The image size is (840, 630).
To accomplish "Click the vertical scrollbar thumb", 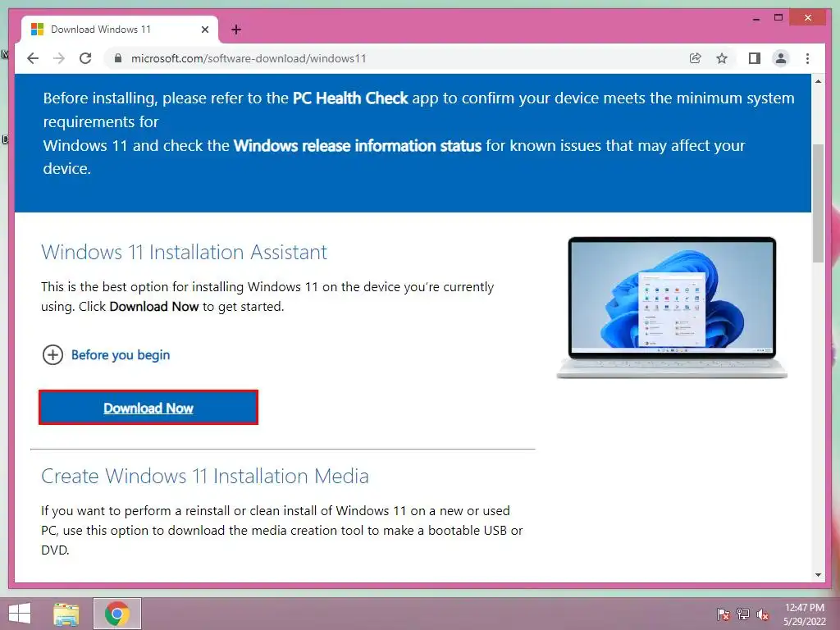I will tap(818, 203).
